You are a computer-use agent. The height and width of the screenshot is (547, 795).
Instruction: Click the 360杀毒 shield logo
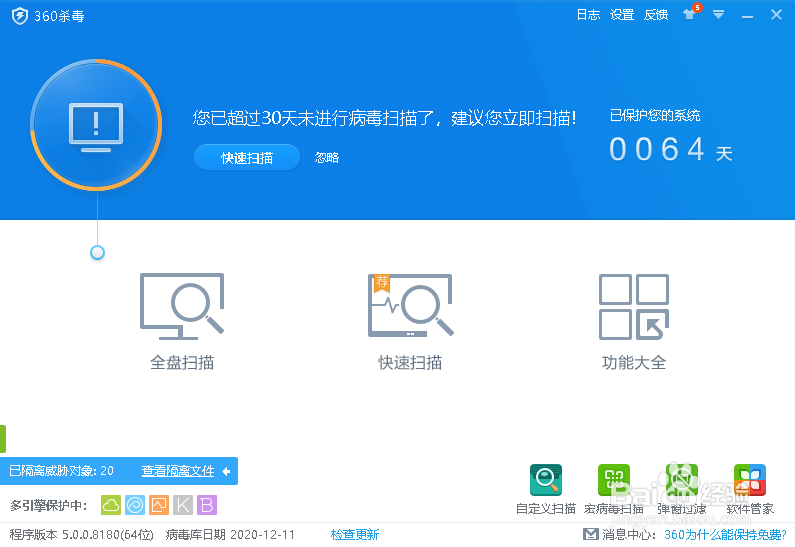pyautogui.click(x=20, y=16)
